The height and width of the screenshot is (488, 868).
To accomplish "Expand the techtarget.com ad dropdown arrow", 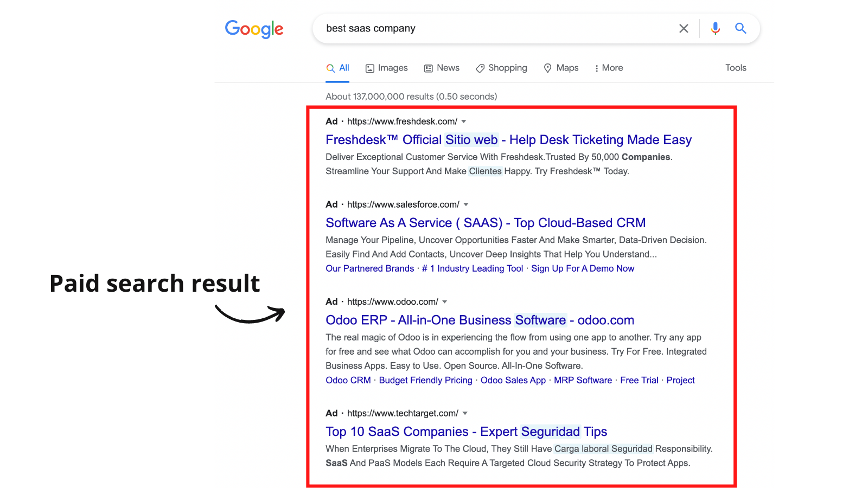I will [x=465, y=413].
